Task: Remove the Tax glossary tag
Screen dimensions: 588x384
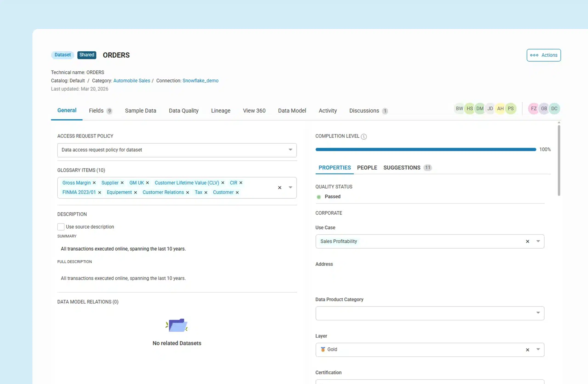Action: (206, 192)
